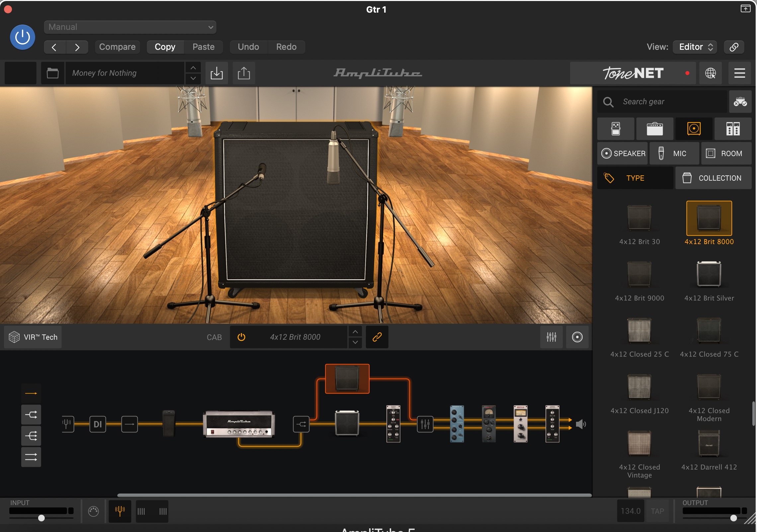
Task: Go to previous preset arrow
Action: coord(54,47)
